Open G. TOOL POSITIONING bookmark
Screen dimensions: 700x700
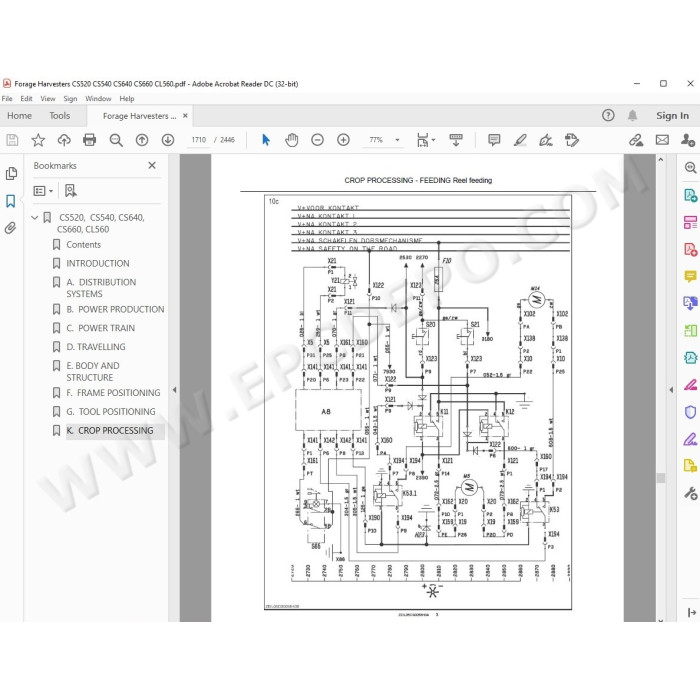point(111,412)
